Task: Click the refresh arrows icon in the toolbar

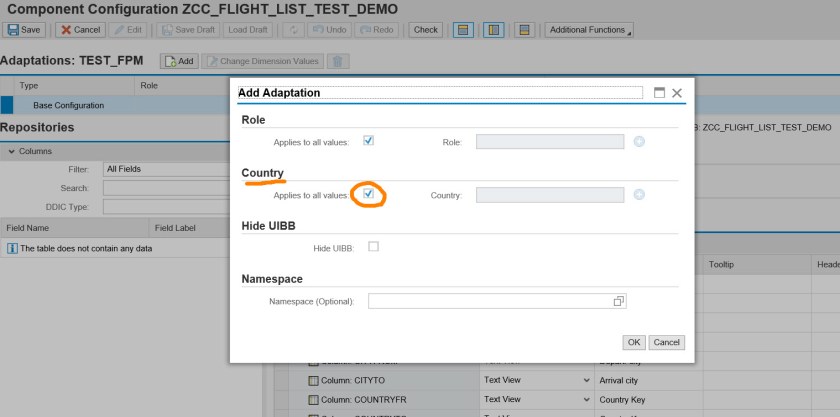Action: pos(294,30)
